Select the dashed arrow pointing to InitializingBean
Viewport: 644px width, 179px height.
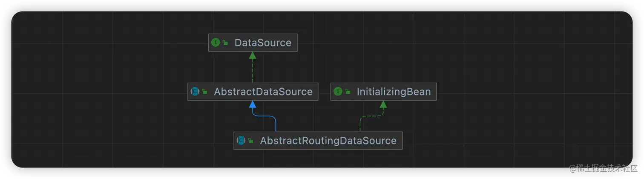pos(371,116)
